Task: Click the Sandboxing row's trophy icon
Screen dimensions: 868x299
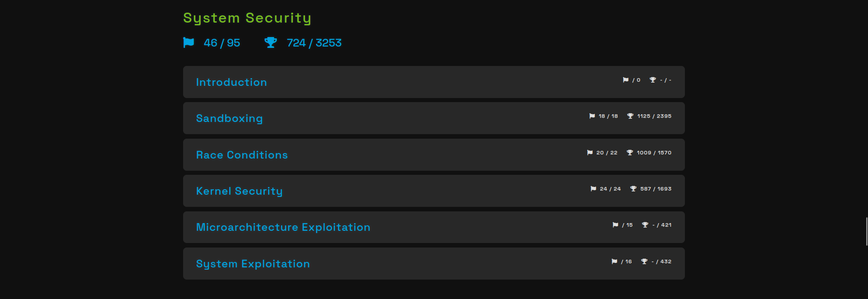Action: [630, 116]
